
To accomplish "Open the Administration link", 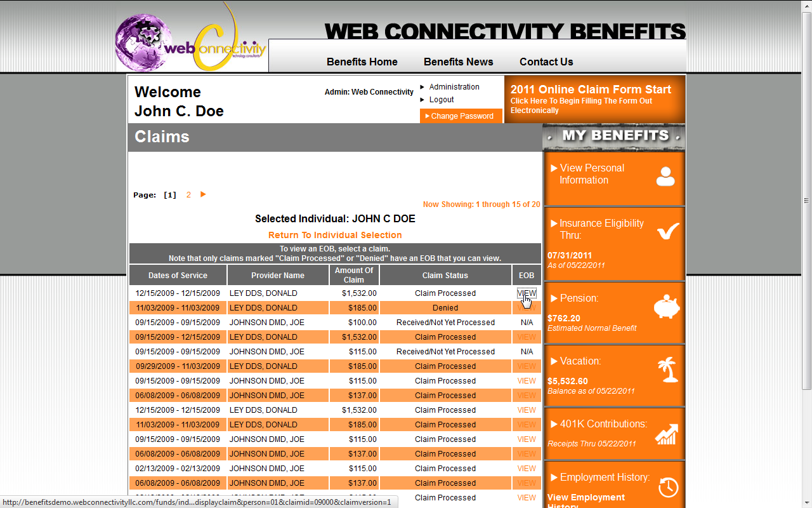I will coord(454,87).
